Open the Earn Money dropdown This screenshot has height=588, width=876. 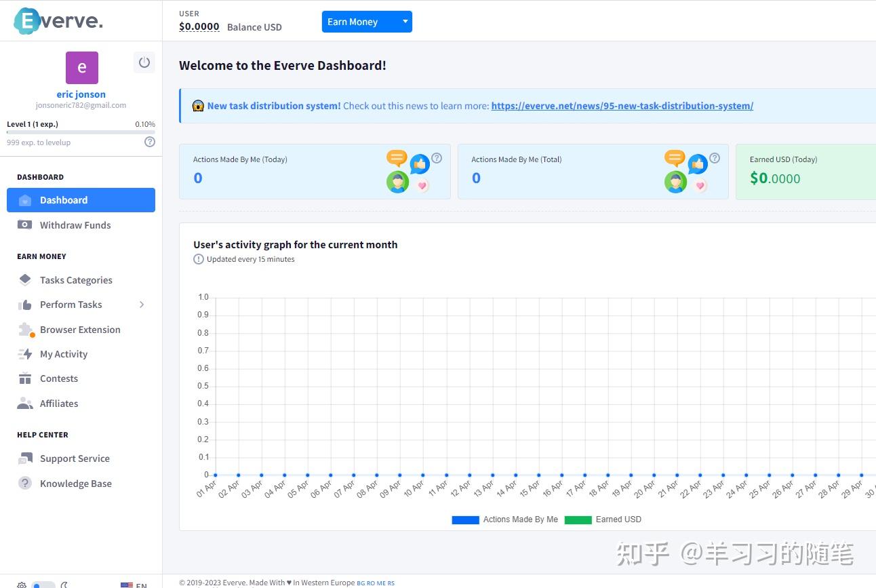click(x=367, y=21)
